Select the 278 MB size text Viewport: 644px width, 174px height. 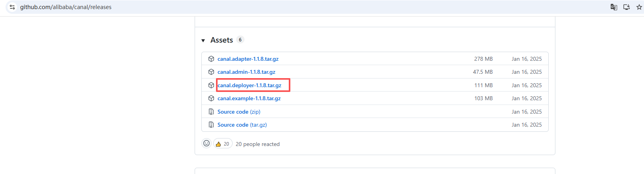tap(483, 59)
